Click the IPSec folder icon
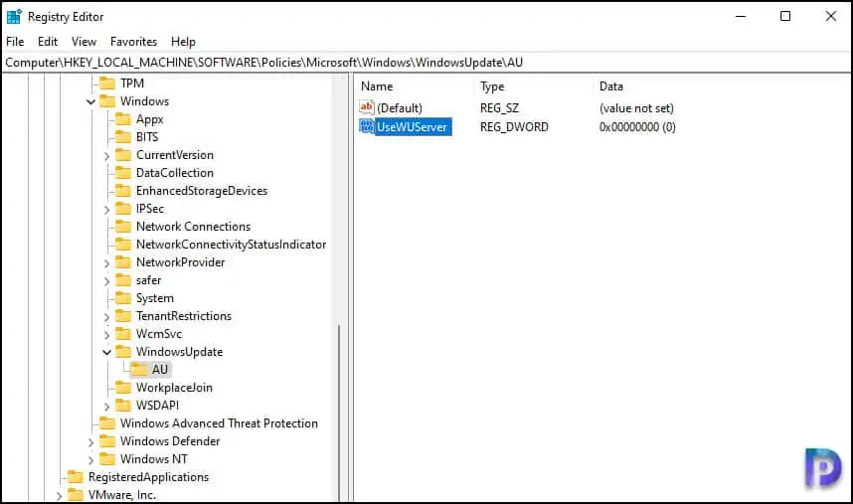Screen dimensions: 853x504 [x=123, y=209]
